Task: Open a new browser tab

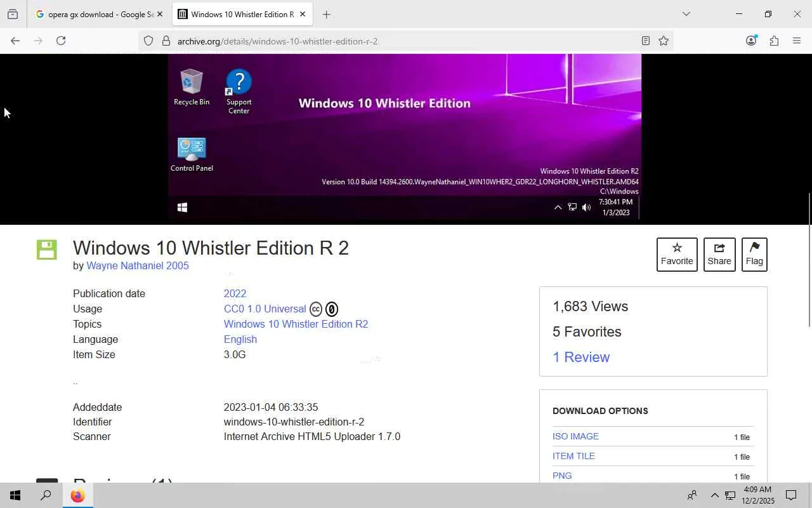Action: click(x=326, y=14)
